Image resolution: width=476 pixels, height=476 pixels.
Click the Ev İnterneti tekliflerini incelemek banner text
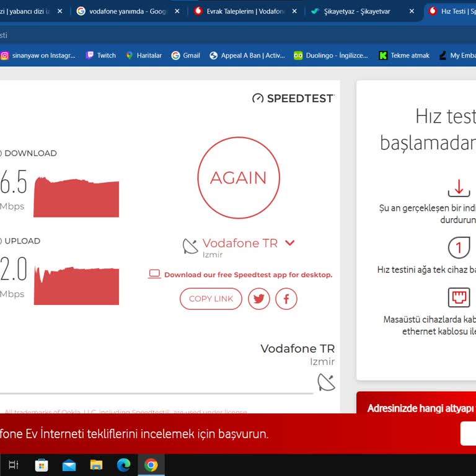click(134, 434)
